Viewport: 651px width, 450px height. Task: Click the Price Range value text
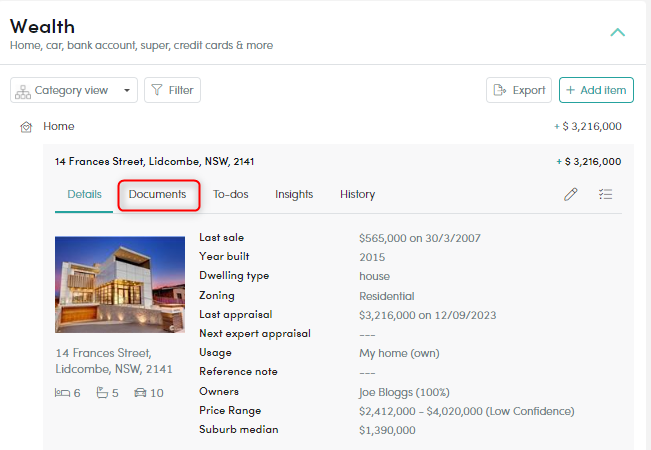467,411
